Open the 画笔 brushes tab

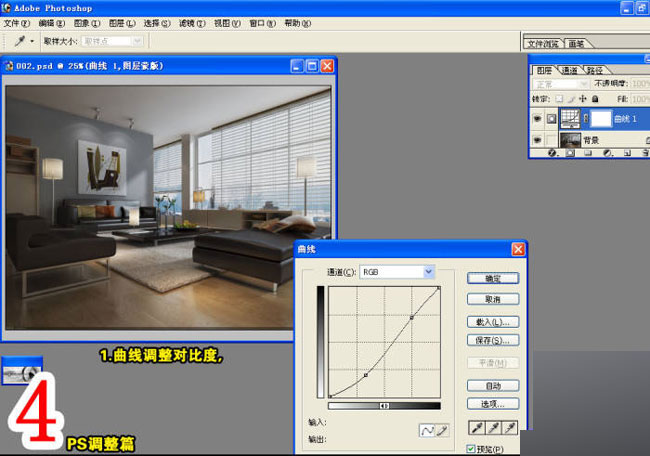coord(576,44)
